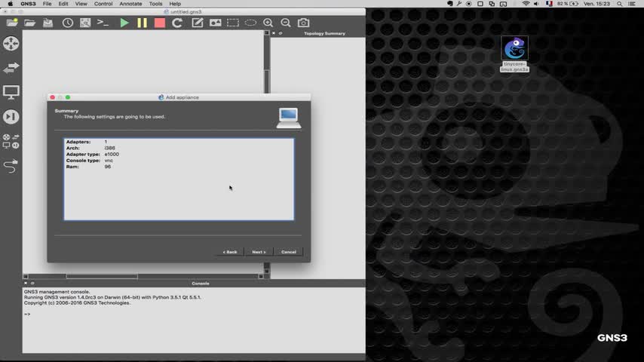This screenshot has width=644, height=362.
Task: Undock the Topology Summary panel
Action: 281,33
